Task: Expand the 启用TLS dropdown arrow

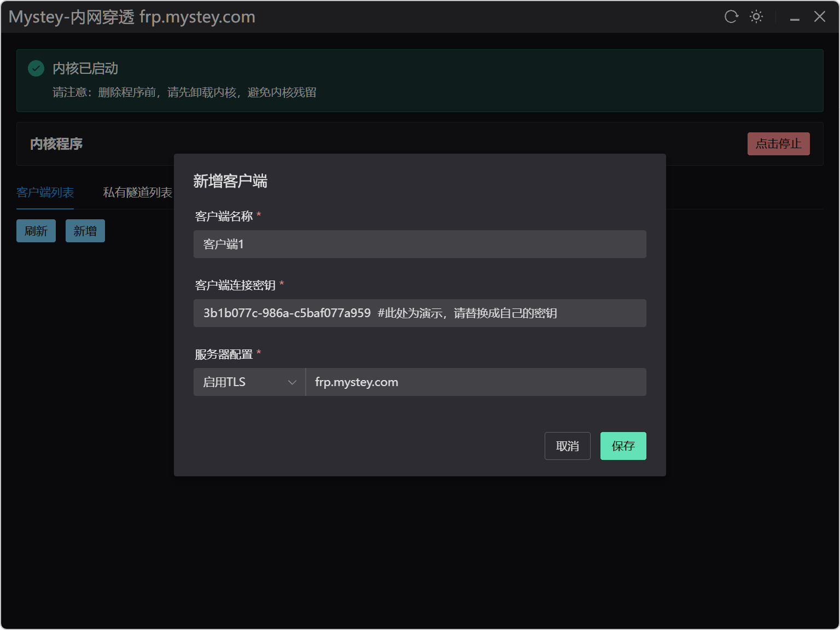Action: [x=292, y=382]
